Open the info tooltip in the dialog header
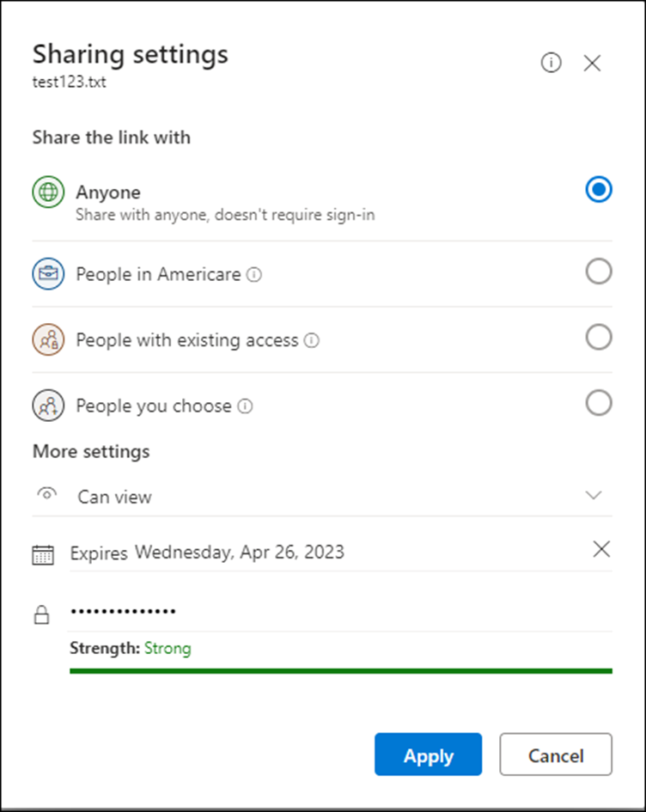This screenshot has width=646, height=812. (551, 63)
